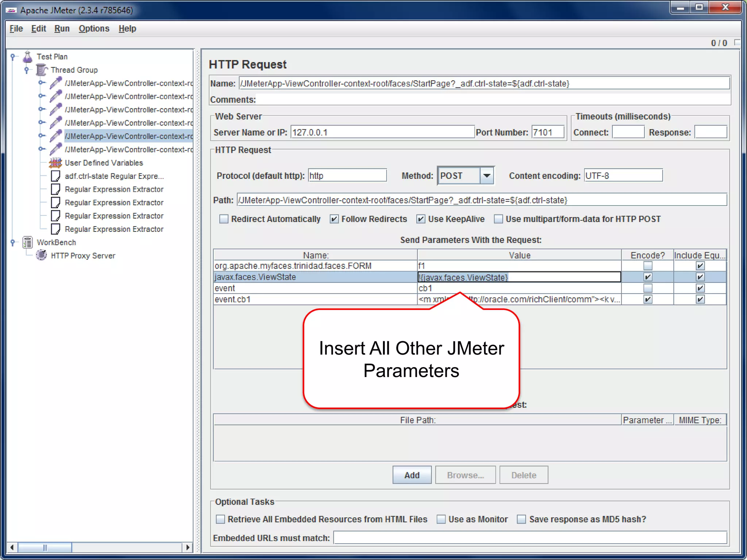Toggle Follow Redirects checkbox
This screenshot has width=747, height=560.
(x=334, y=219)
